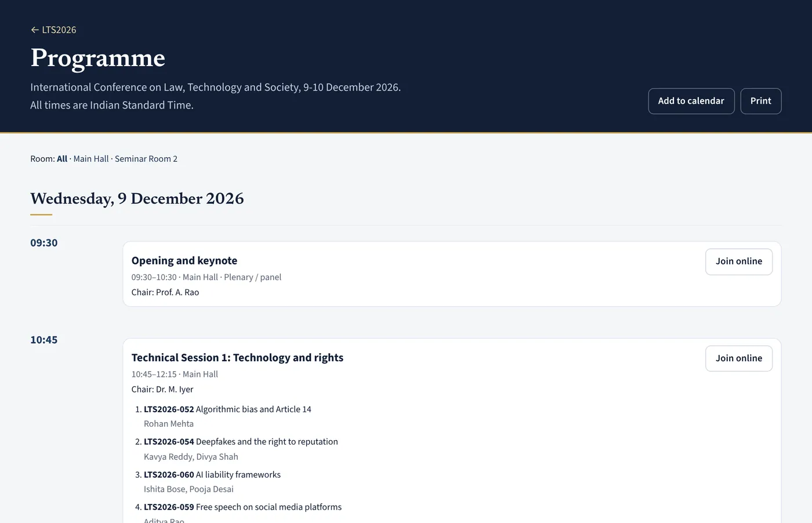Click Chair: Dr. M. Iyer text
This screenshot has width=812, height=523.
(x=162, y=389)
